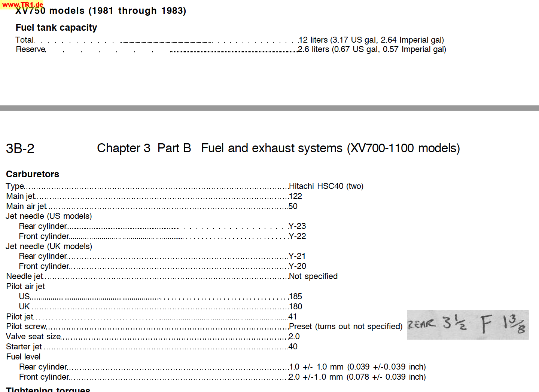The image size is (539, 392).
Task: Select the US rear cylinder needle 'Y-23'
Action: point(297,226)
